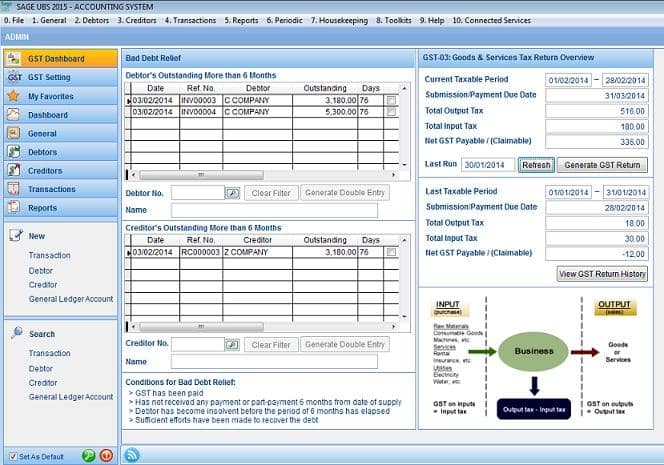Click debtor Generate Double Entry button
The width and height of the screenshot is (664, 465).
click(345, 193)
